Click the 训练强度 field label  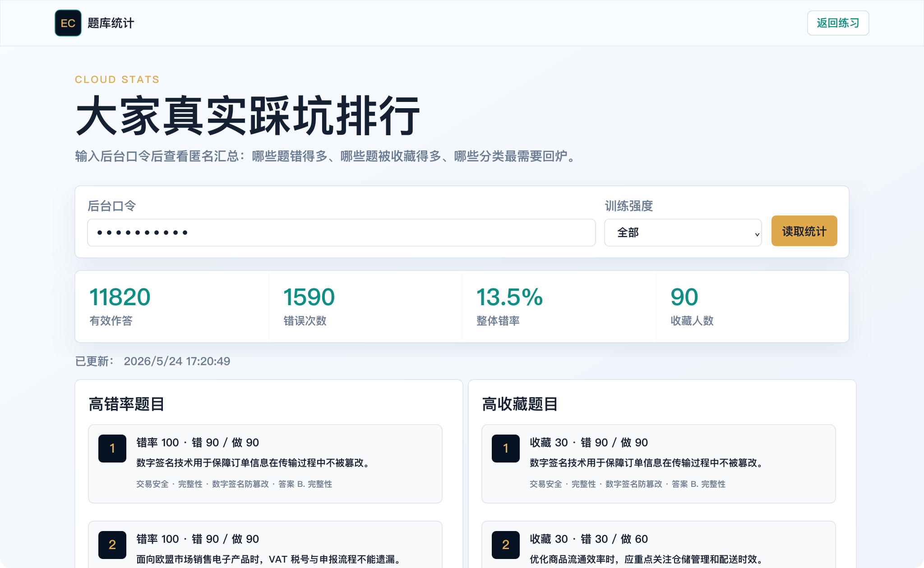click(x=629, y=206)
